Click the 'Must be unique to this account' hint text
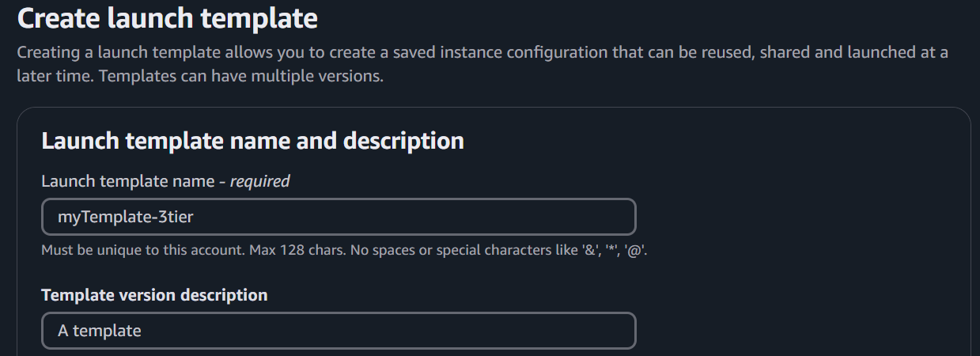 coord(143,250)
